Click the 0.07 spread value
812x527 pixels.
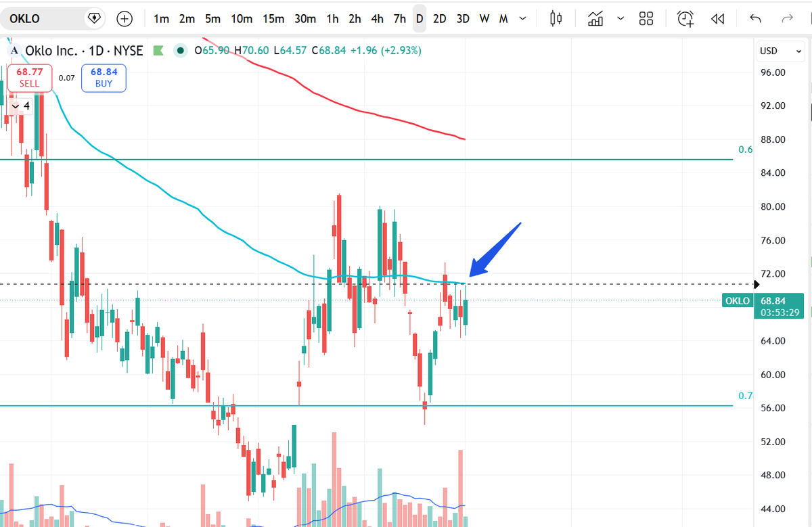tap(66, 78)
